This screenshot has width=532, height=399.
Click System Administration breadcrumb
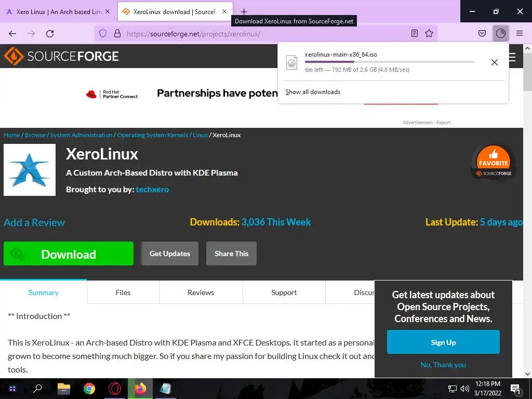click(x=81, y=135)
